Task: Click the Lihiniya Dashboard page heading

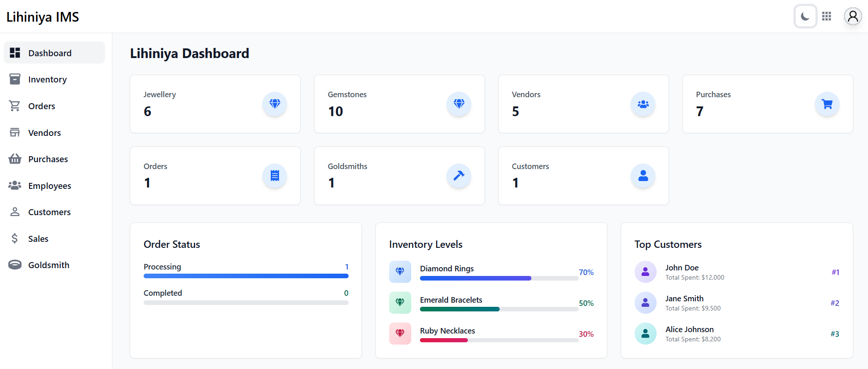Action: 190,53
